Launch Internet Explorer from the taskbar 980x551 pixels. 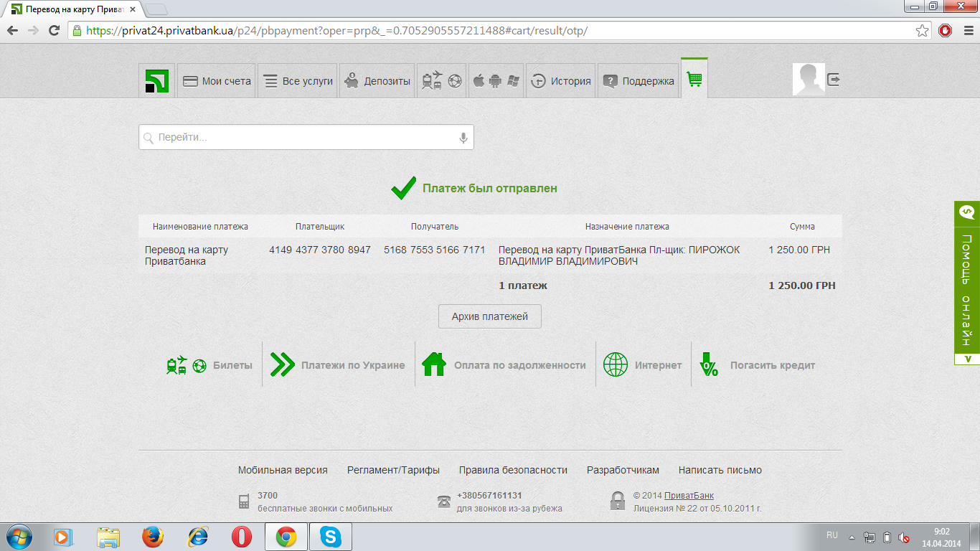pyautogui.click(x=197, y=537)
